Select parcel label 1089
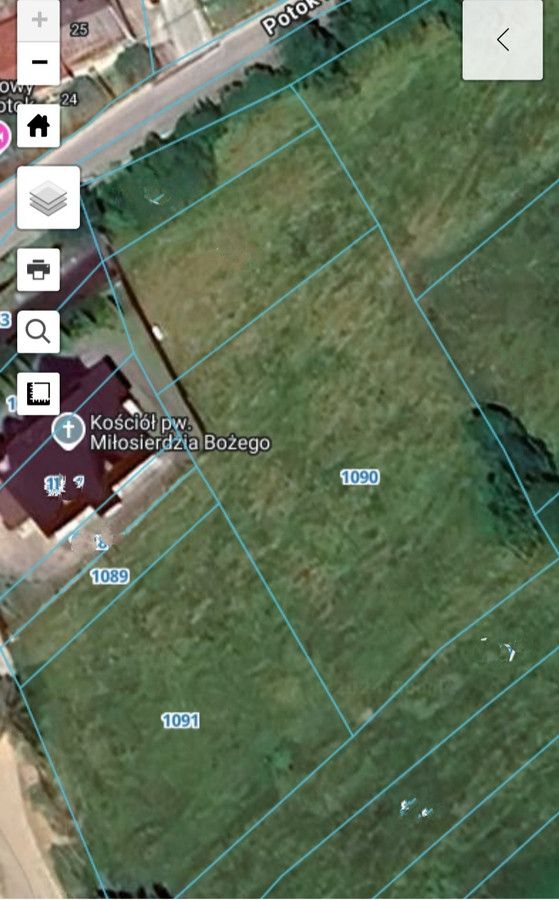Screen dimensions: 559x900 coord(110,576)
